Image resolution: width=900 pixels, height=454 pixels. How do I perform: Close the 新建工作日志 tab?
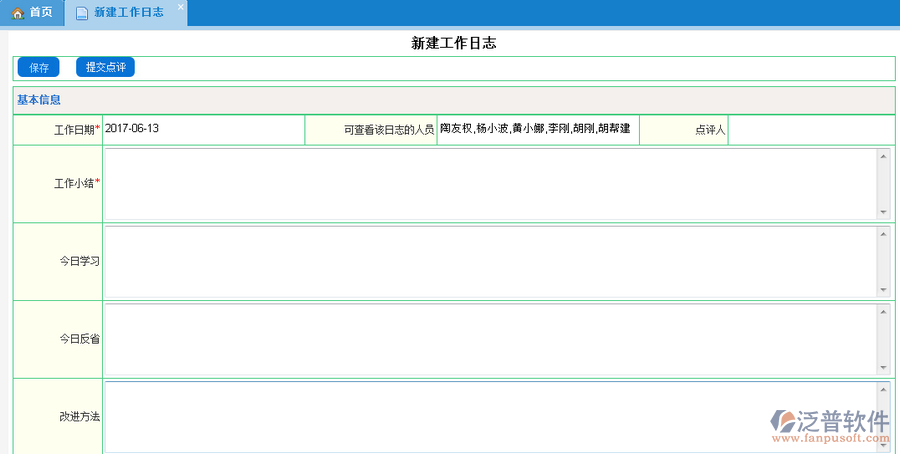180,7
